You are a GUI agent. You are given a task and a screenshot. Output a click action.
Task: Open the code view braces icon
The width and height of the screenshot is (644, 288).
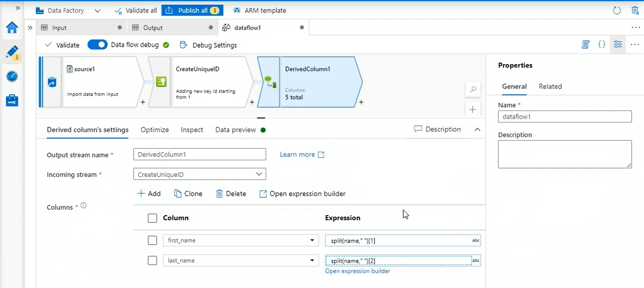click(602, 44)
